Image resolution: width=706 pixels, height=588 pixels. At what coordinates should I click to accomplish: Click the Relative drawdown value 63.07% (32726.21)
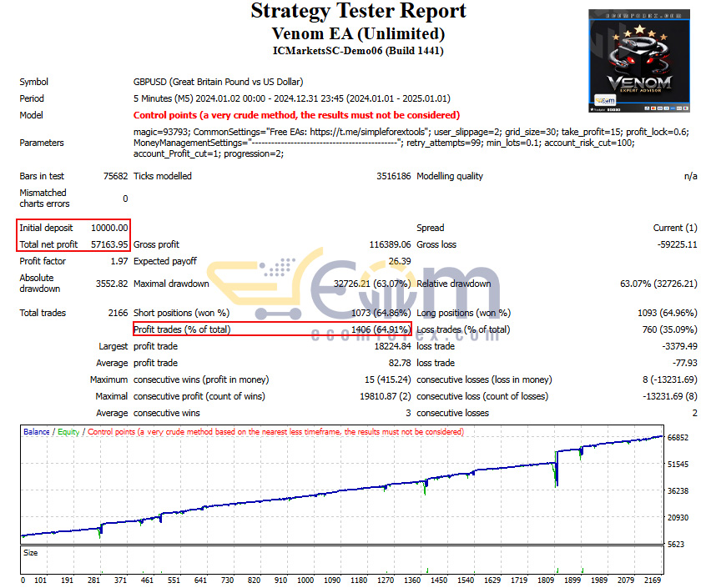point(658,284)
